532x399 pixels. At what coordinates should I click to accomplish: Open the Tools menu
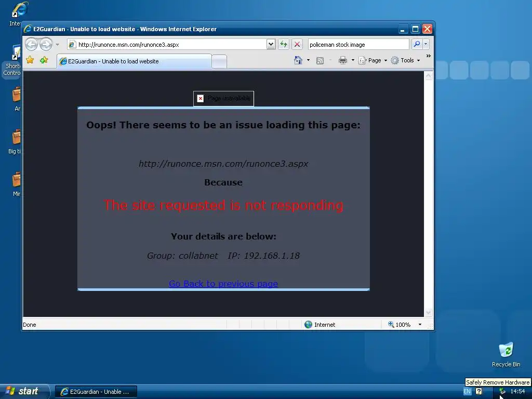tap(405, 60)
